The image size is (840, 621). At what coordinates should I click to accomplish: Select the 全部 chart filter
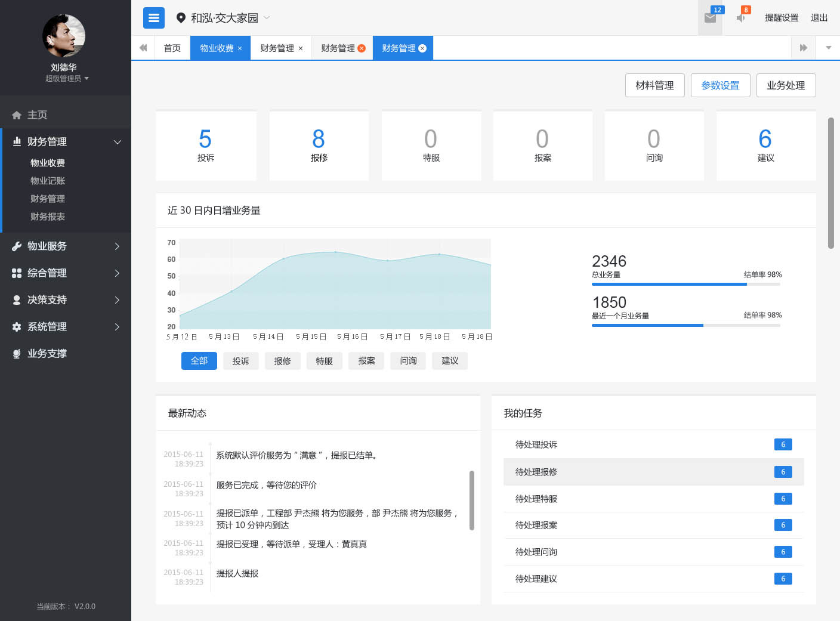coord(199,361)
